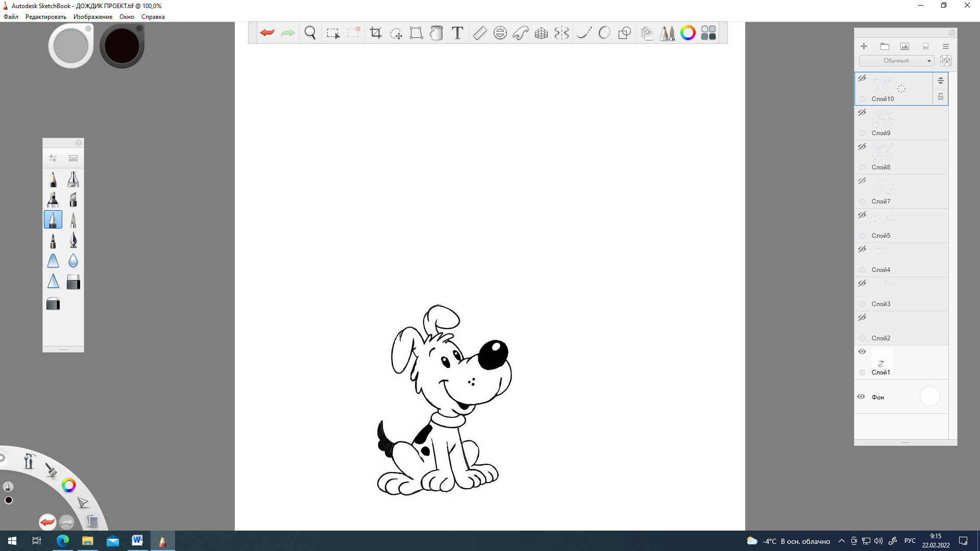Open the Brush Palette from toolbar
Image resolution: width=980 pixels, height=551 pixels.
coord(667,33)
